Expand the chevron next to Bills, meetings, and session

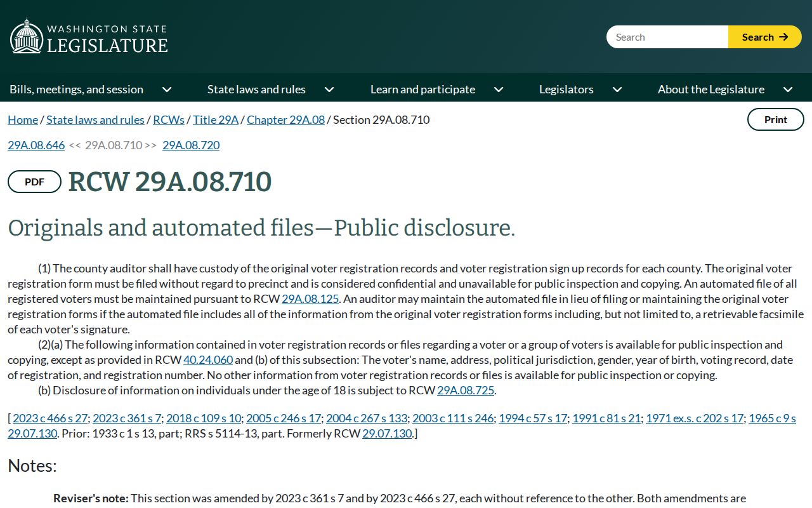click(167, 90)
